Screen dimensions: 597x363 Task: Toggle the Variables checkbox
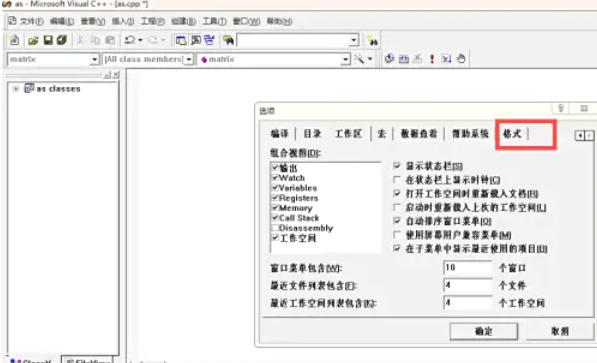[275, 187]
